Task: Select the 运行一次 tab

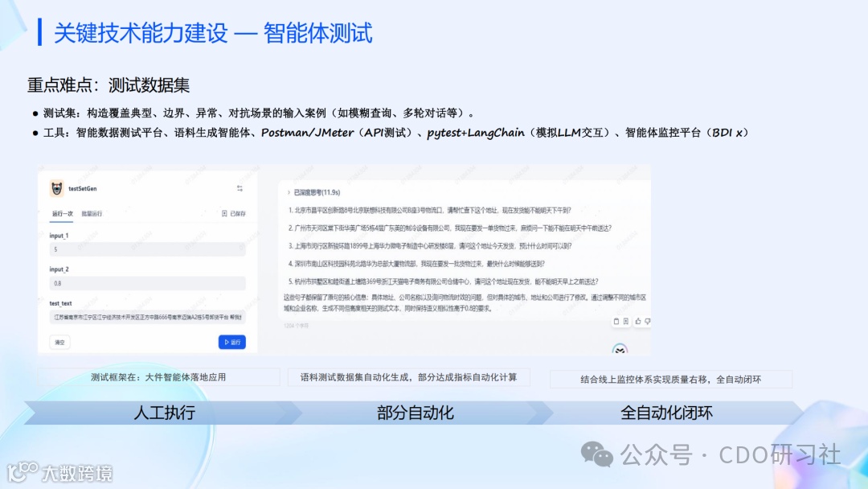Action: tap(61, 213)
